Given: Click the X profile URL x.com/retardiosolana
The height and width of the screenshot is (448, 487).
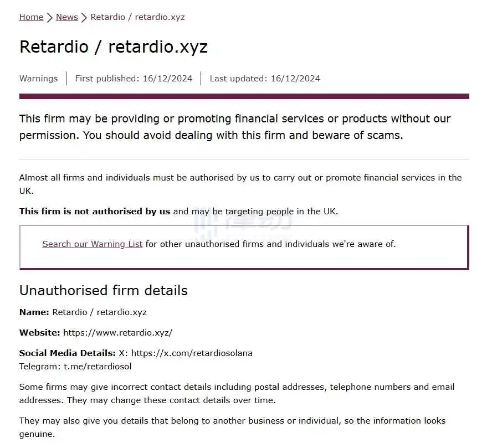Looking at the screenshot, I should [192, 353].
